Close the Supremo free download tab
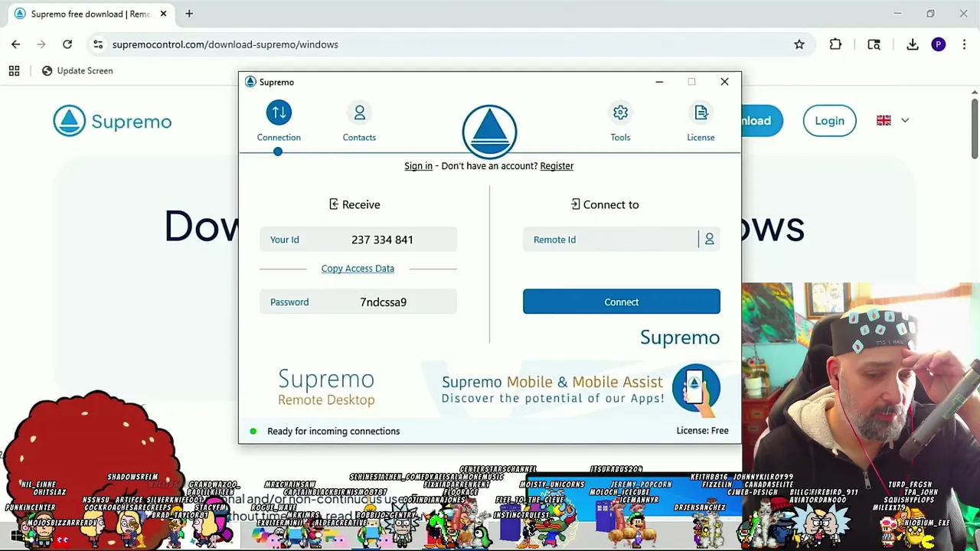The width and height of the screenshot is (980, 551). 163,14
